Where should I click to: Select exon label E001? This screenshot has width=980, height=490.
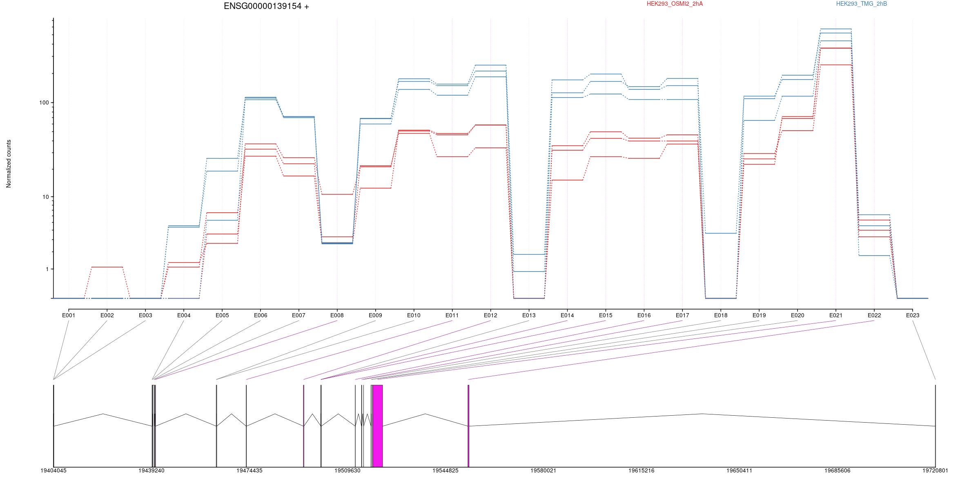pos(69,315)
